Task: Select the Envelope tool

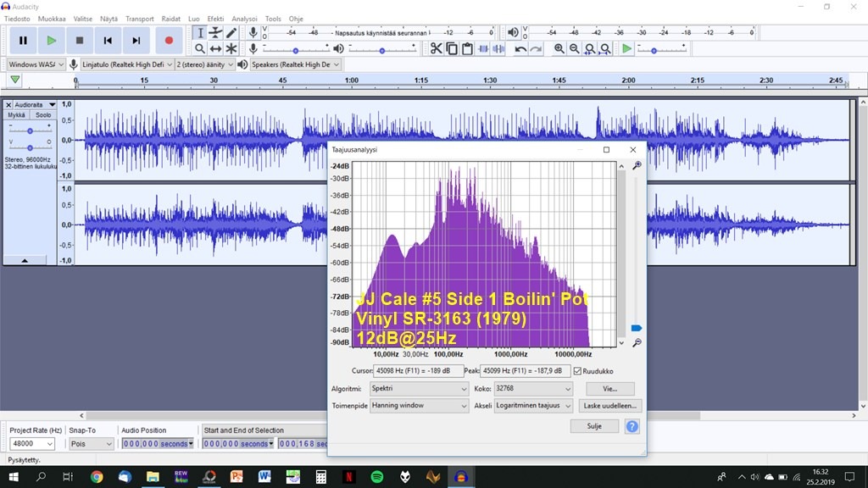Action: (215, 33)
